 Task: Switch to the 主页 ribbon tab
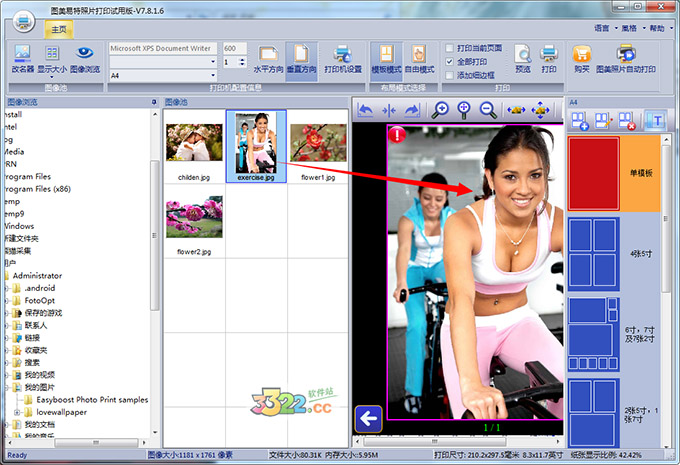[x=58, y=28]
